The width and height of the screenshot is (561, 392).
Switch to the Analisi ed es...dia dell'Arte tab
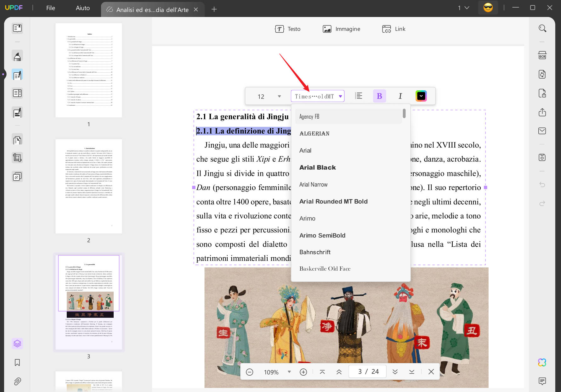(x=152, y=9)
